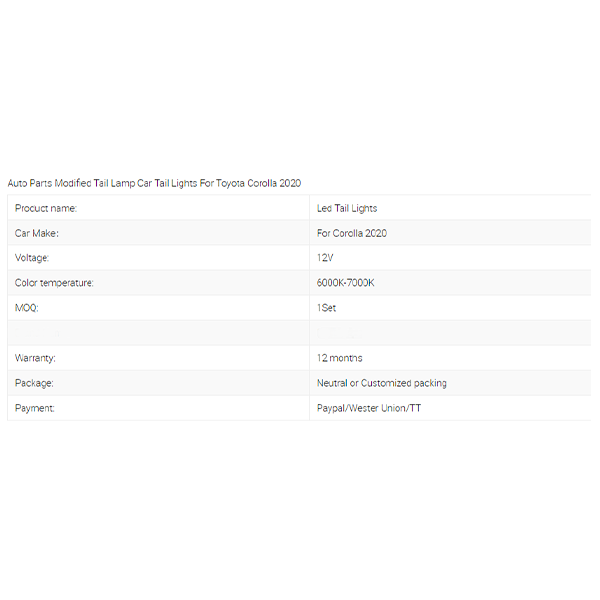
Task: Select the 'Car Make:' label cell
Action: 37,233
